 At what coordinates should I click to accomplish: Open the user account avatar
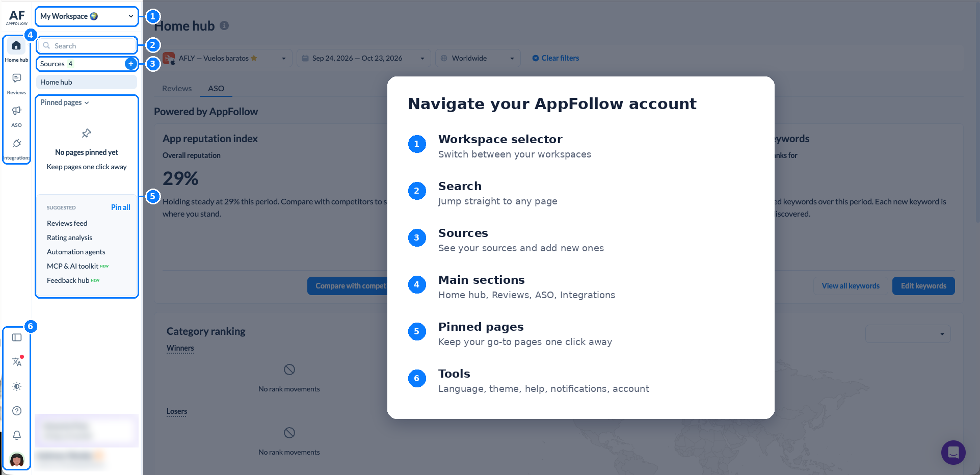coord(17,460)
